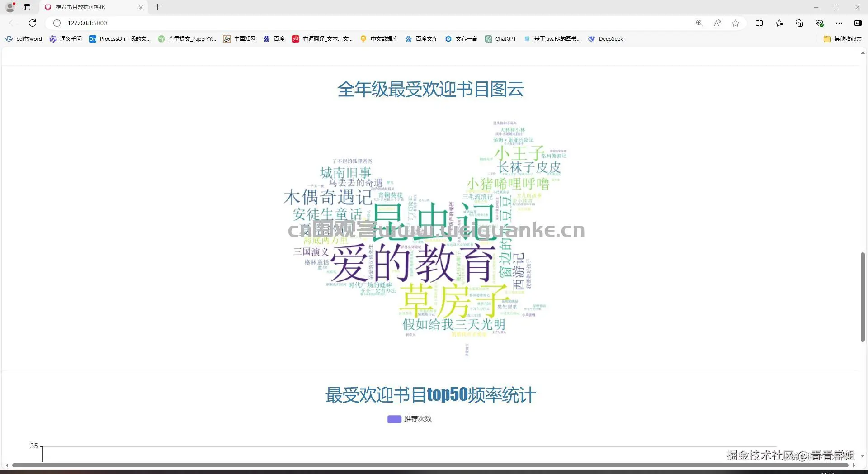868x474 pixels.
Task: Open the pdf转word bookmark
Action: (24, 39)
